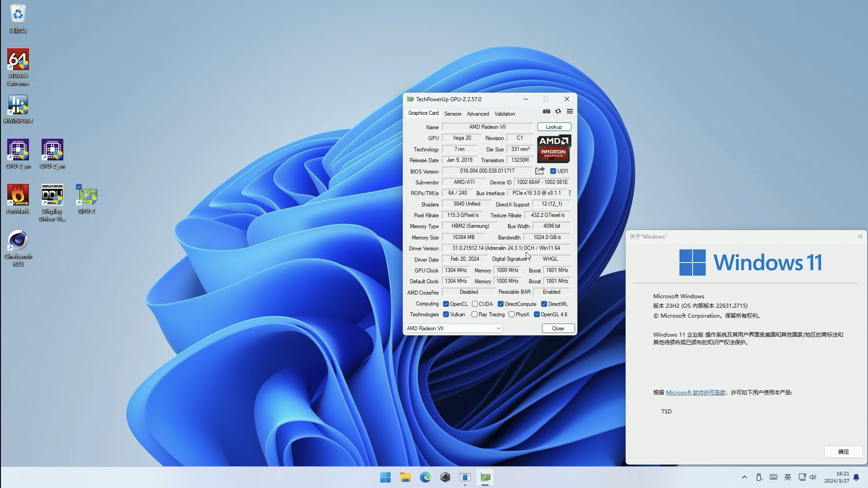This screenshot has width=868, height=488.
Task: Open the language indicator in system tray
Action: [x=787, y=477]
